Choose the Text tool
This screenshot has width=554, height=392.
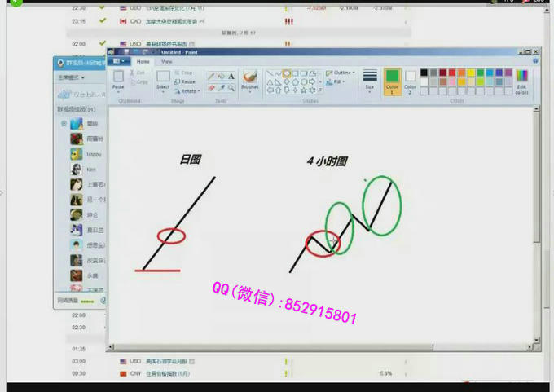pos(231,77)
